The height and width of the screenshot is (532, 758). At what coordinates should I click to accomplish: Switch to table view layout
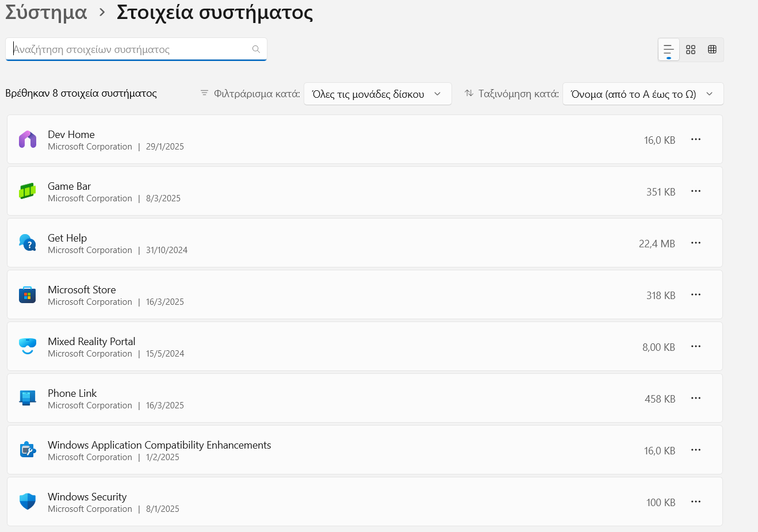(x=713, y=49)
